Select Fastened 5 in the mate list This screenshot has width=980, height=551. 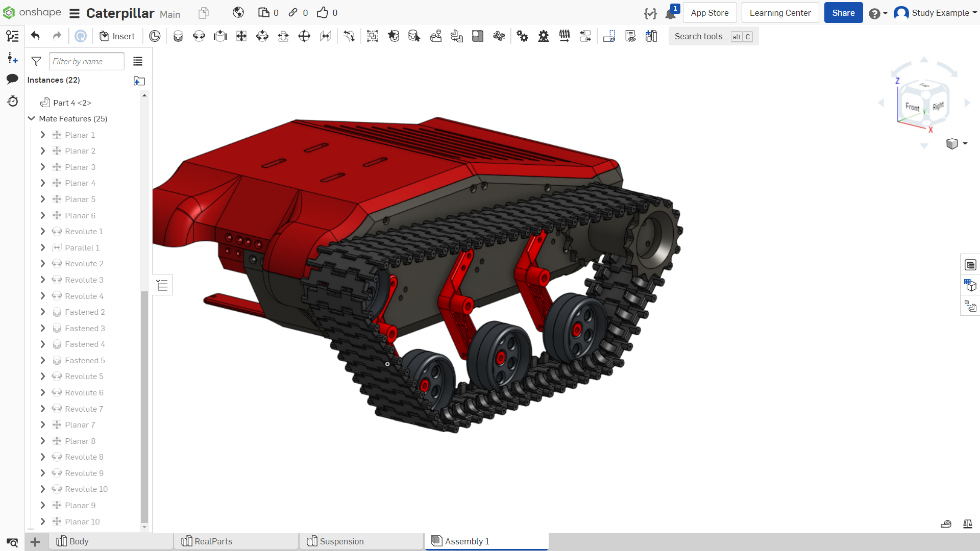[85, 361]
